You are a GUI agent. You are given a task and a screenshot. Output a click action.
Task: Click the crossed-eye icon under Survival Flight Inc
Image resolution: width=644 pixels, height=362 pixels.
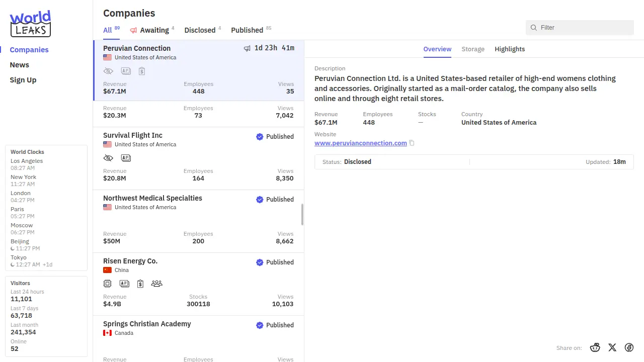coord(108,158)
